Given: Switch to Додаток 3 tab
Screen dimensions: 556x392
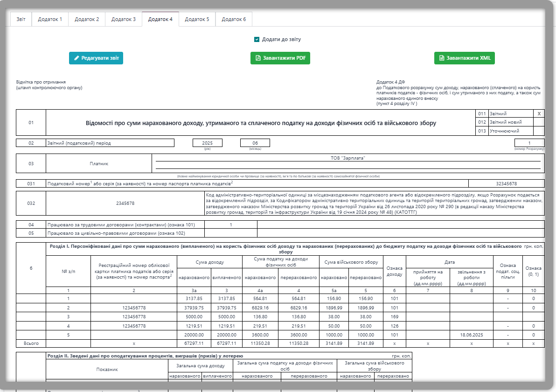Looking at the screenshot, I should (124, 19).
